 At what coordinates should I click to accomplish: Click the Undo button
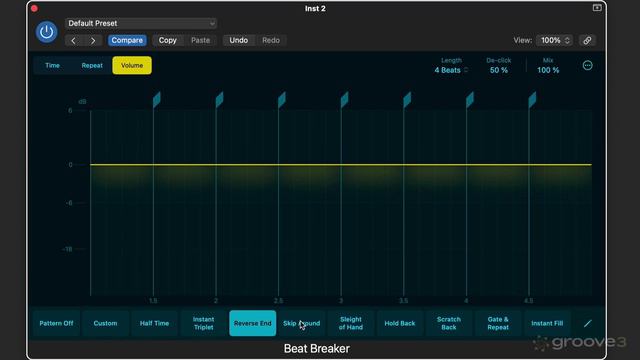pos(238,40)
